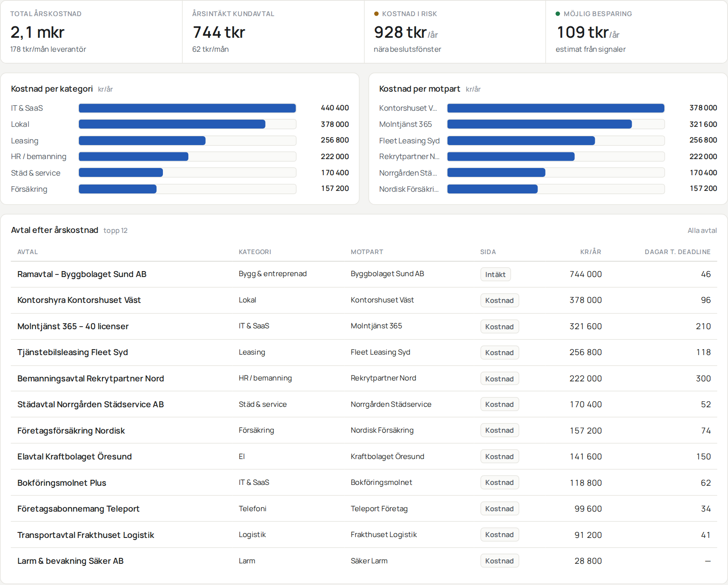Screen dimensions: 728x585
Task: Click the Kontorshuset V... counterparty cost bar
Action: [556, 108]
